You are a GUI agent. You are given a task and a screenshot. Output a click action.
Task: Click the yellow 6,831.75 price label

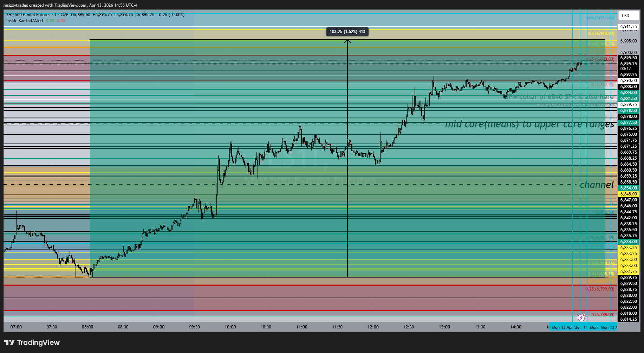[628, 272]
